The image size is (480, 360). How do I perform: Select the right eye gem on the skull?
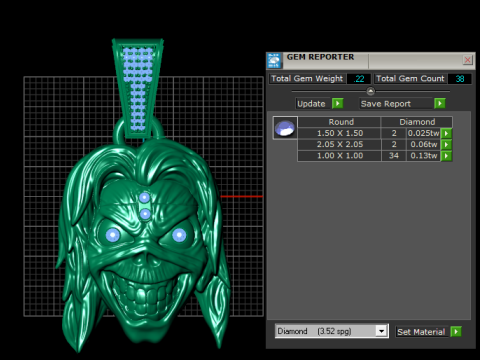click(x=179, y=235)
